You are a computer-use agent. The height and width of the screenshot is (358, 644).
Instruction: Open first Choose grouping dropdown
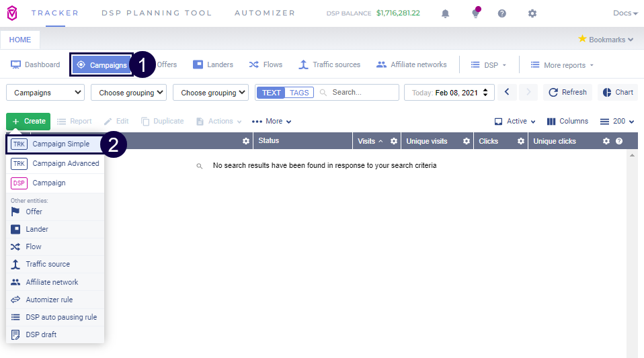128,93
